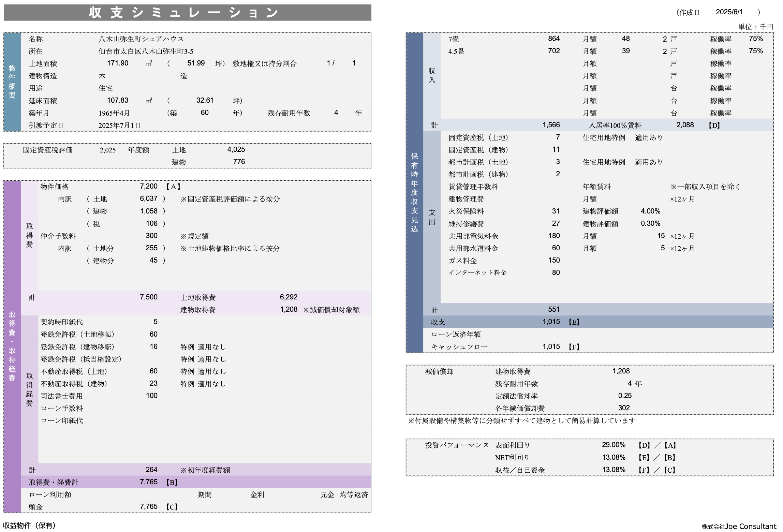The image size is (783, 532).
Task: Select 登録免許税（土地移転）label
Action: coord(77,334)
